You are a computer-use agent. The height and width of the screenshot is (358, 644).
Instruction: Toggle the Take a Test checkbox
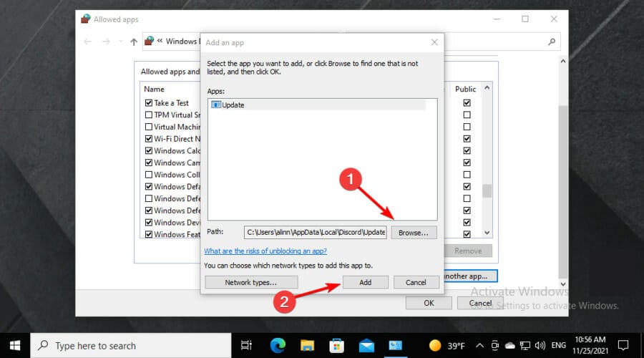coord(149,103)
